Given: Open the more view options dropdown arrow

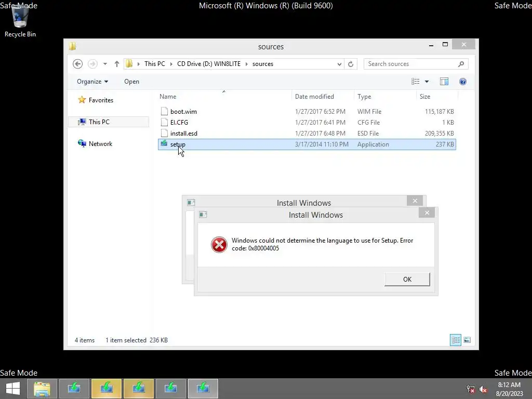Looking at the screenshot, I should point(427,82).
